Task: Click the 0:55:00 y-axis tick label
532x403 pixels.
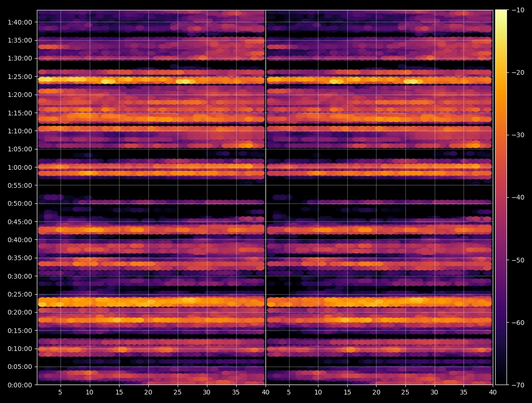Action: click(x=20, y=185)
